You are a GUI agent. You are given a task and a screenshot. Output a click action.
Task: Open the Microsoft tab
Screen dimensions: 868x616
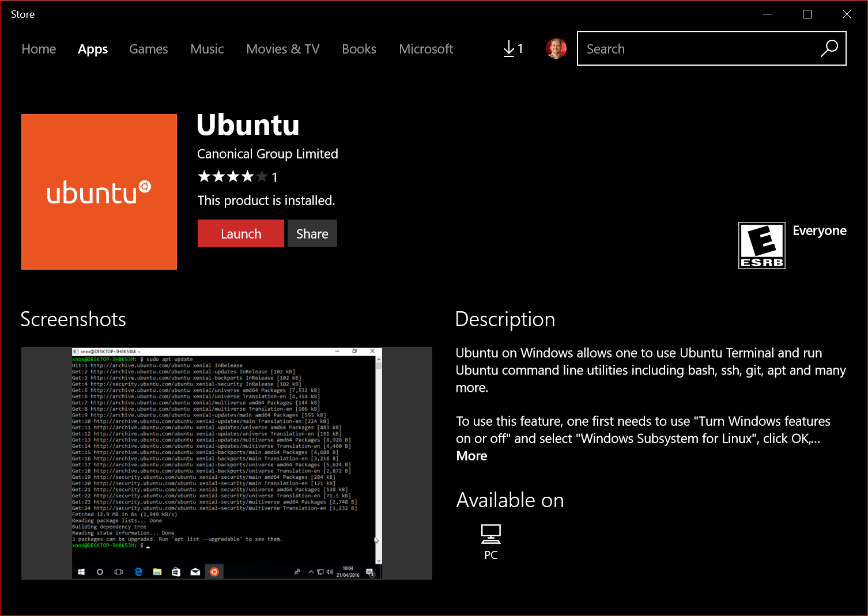pos(425,49)
